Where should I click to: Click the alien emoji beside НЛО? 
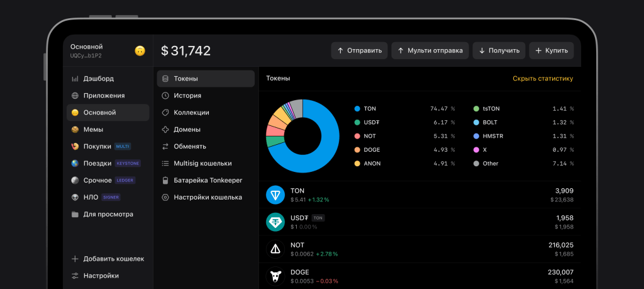pos(75,197)
